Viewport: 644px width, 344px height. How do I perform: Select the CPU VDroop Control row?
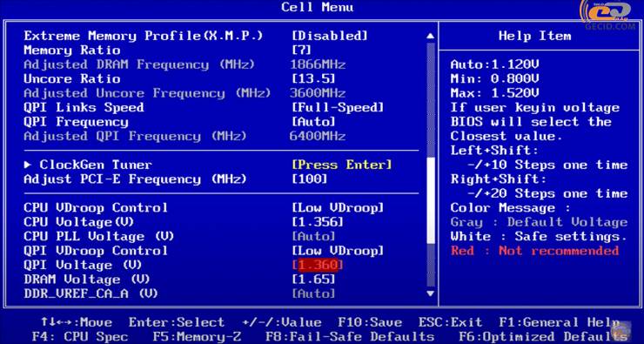click(x=96, y=207)
